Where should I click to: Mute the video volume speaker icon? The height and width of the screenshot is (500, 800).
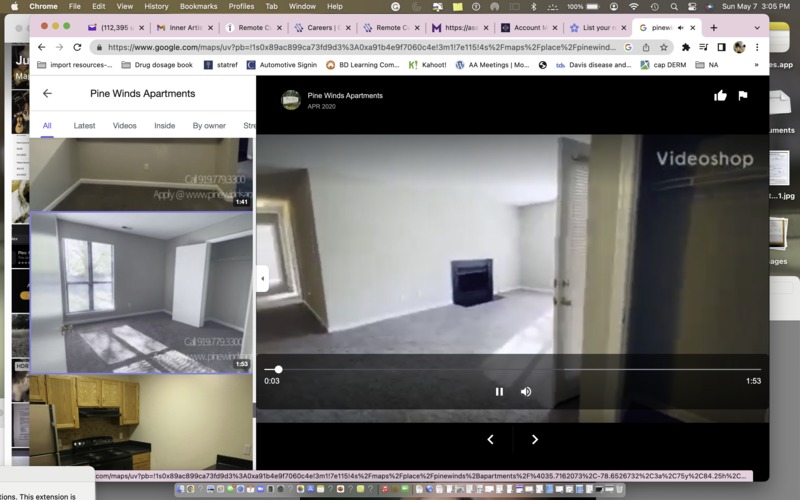click(526, 392)
